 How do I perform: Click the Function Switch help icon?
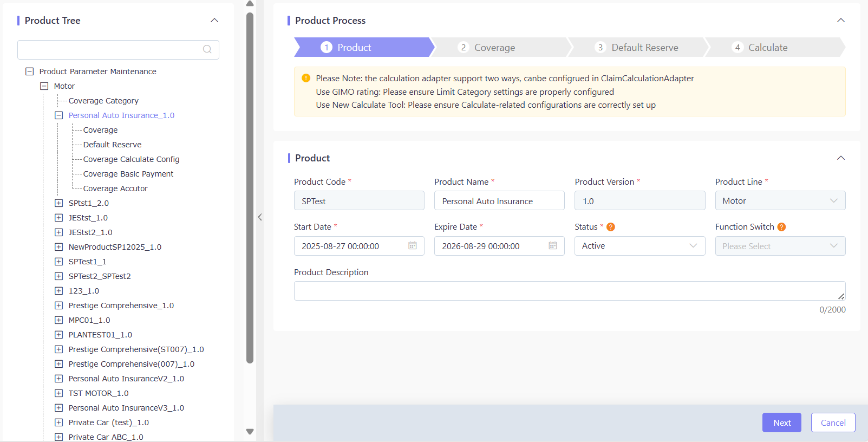coord(781,227)
